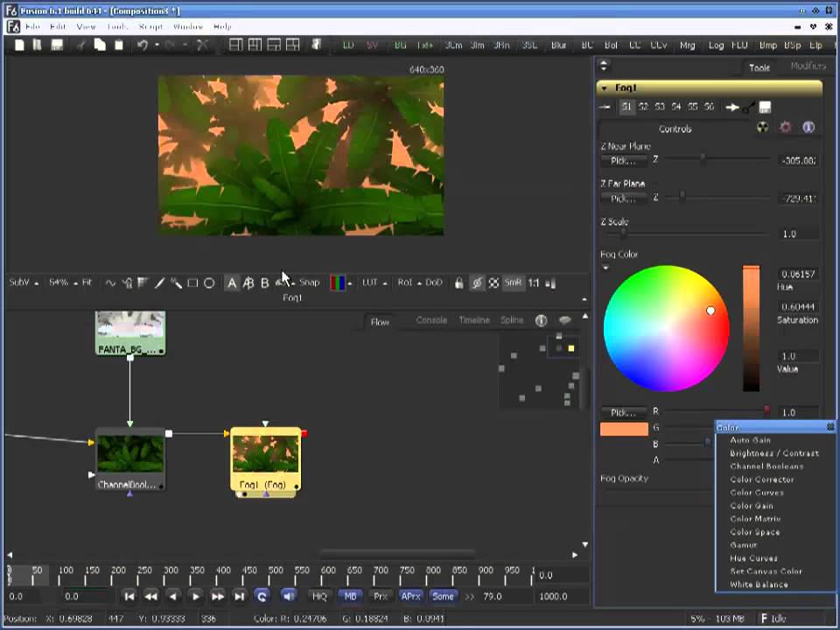This screenshot has height=630, width=840.
Task: Click Pick button for Fog Color
Action: (x=623, y=412)
